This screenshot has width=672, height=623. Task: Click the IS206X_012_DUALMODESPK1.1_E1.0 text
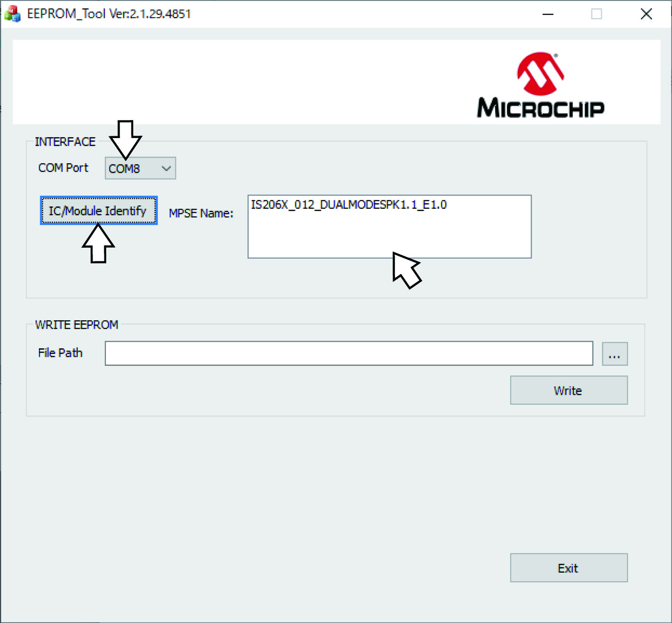tap(349, 205)
